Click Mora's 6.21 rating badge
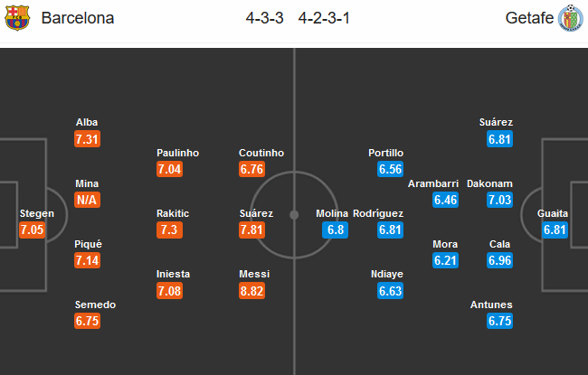The width and height of the screenshot is (588, 375). [445, 260]
